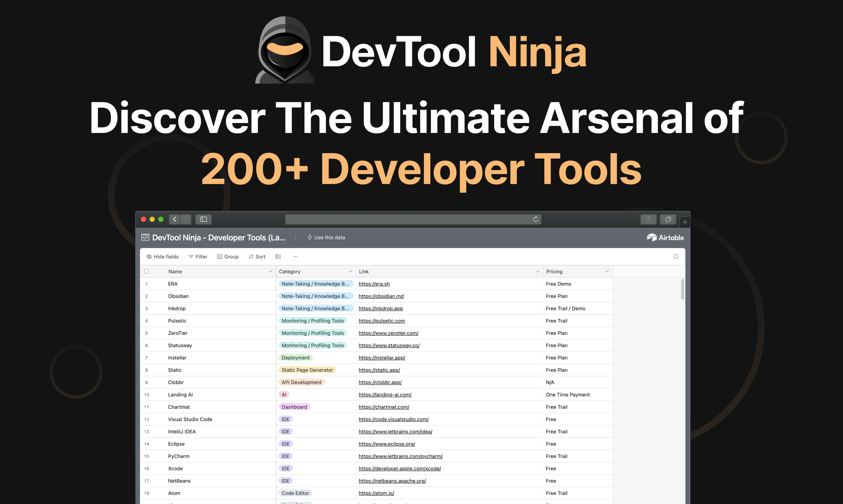Show all tabs overview icon

tap(668, 220)
